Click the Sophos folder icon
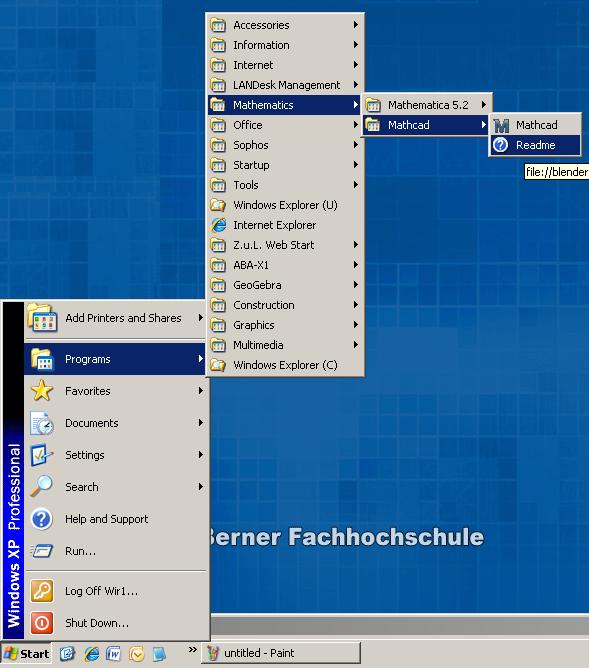589x668 pixels. 218,145
